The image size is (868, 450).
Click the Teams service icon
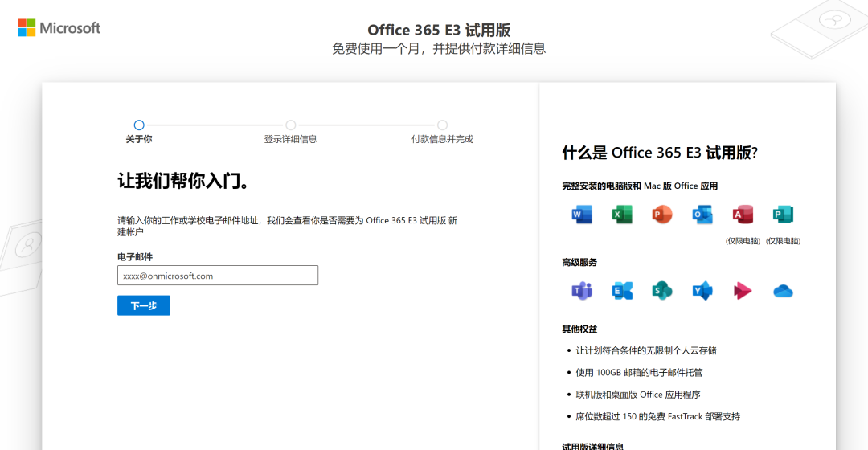pyautogui.click(x=582, y=291)
